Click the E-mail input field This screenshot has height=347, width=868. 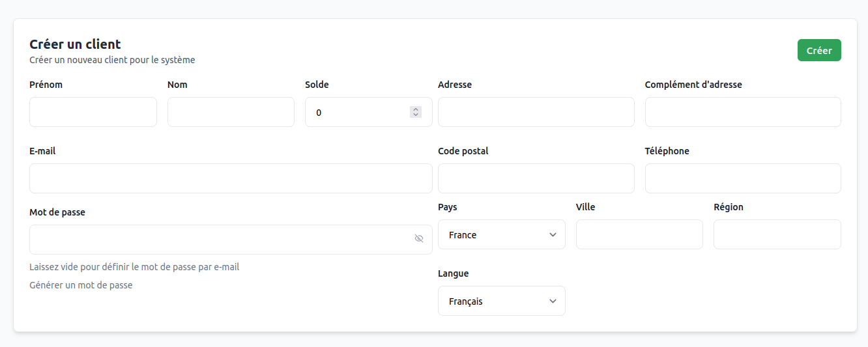231,178
